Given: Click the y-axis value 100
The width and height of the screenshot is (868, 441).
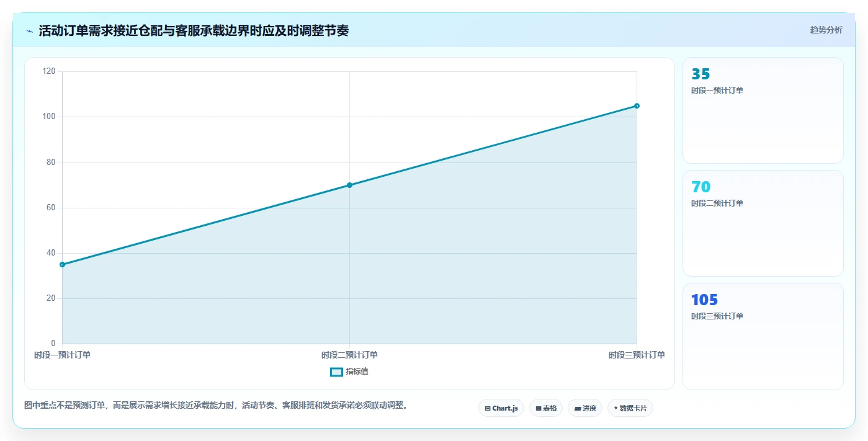Looking at the screenshot, I should point(49,117).
